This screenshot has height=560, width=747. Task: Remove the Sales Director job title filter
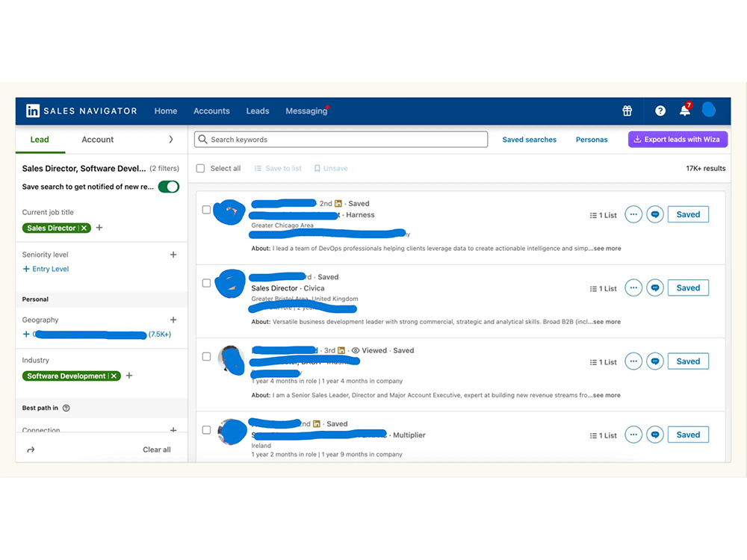tap(84, 228)
